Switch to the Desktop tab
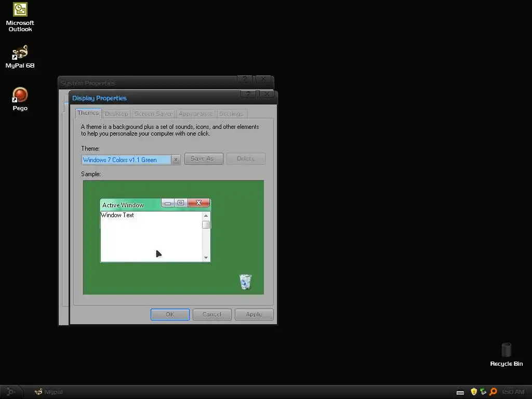The width and height of the screenshot is (532, 399). pyautogui.click(x=116, y=114)
